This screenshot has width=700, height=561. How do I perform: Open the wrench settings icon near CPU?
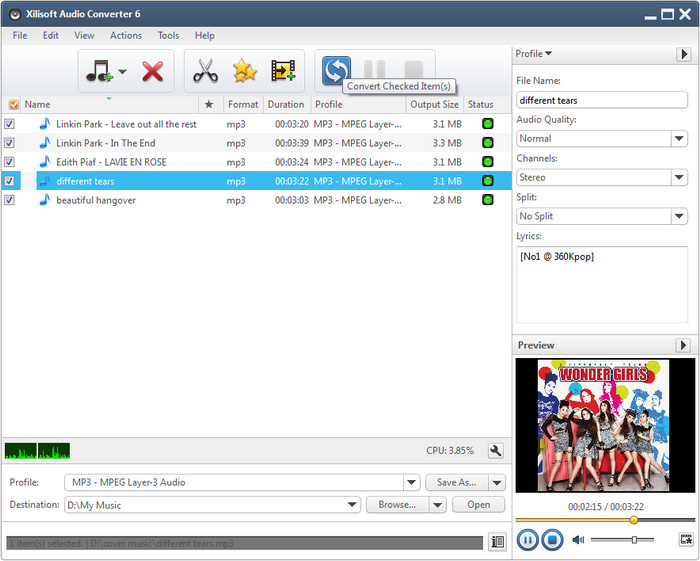click(x=494, y=451)
